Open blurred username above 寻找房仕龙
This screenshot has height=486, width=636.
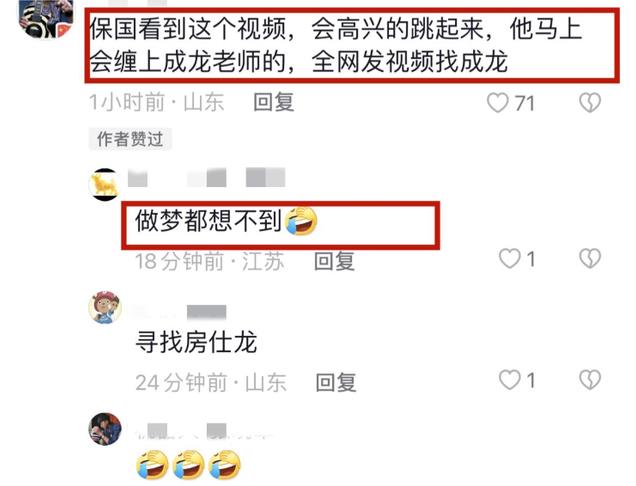pos(180,312)
